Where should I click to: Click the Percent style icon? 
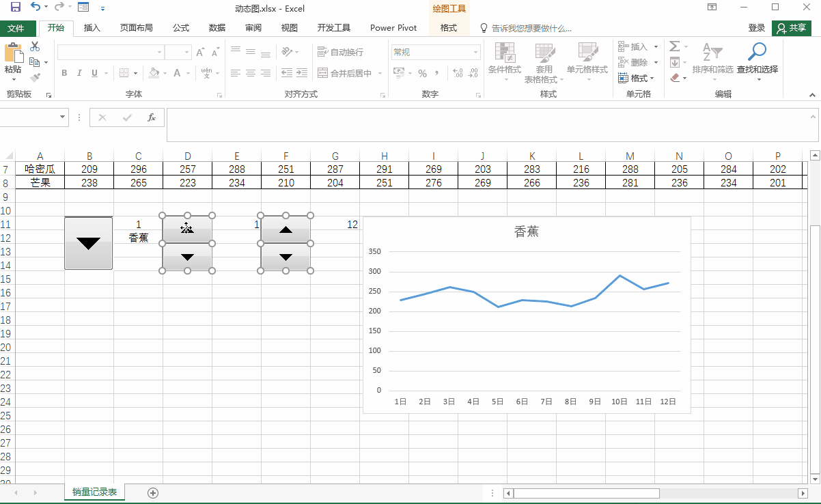(423, 73)
